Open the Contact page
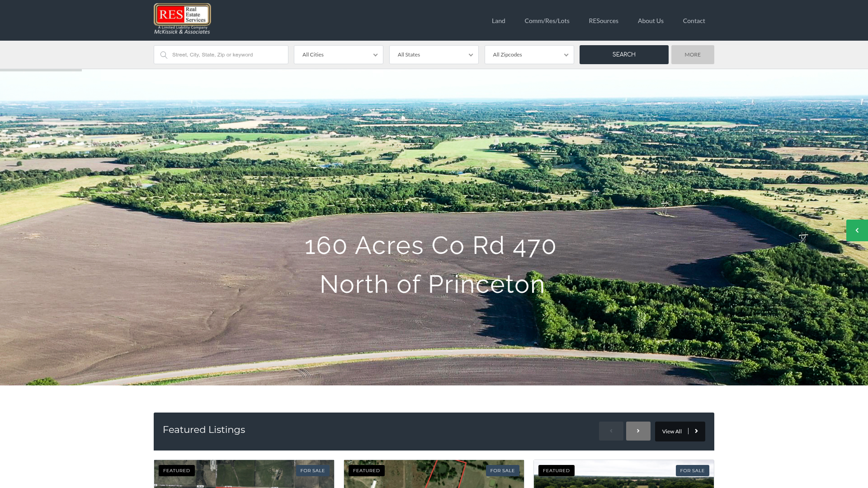The image size is (868, 488). click(693, 21)
